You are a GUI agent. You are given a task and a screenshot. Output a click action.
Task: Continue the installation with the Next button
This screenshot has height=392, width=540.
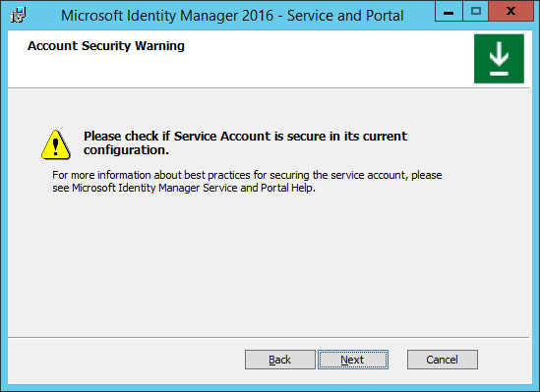click(x=353, y=360)
